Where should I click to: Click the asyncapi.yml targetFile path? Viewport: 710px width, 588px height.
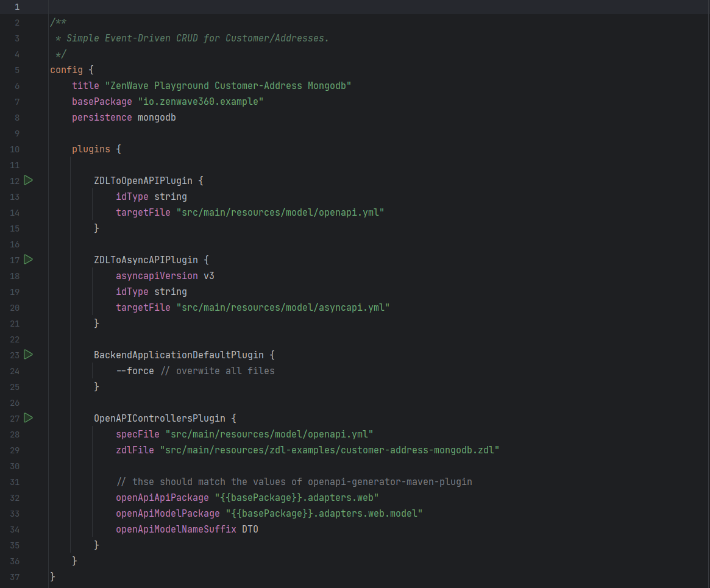(x=283, y=307)
